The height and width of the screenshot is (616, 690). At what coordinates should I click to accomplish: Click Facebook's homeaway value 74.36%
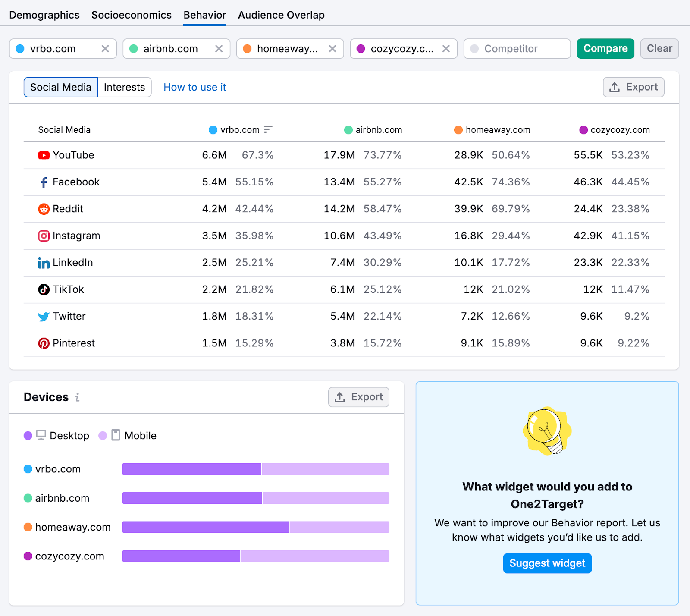point(511,182)
